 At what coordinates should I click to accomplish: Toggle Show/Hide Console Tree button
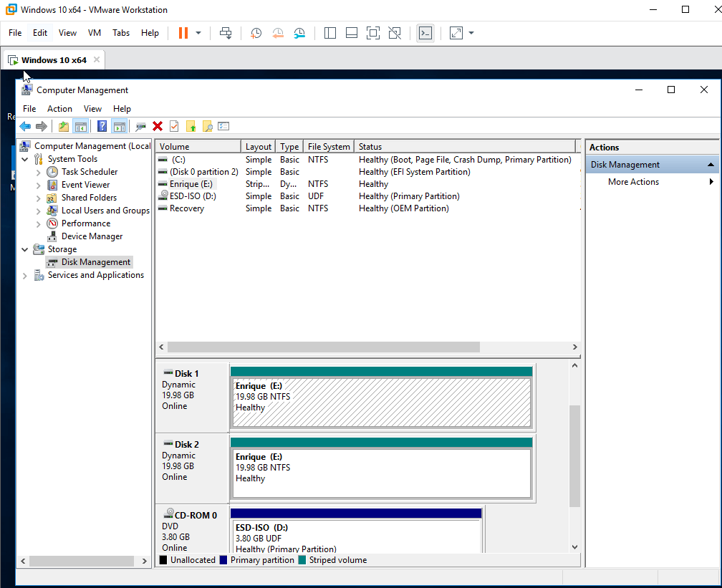coord(81,126)
